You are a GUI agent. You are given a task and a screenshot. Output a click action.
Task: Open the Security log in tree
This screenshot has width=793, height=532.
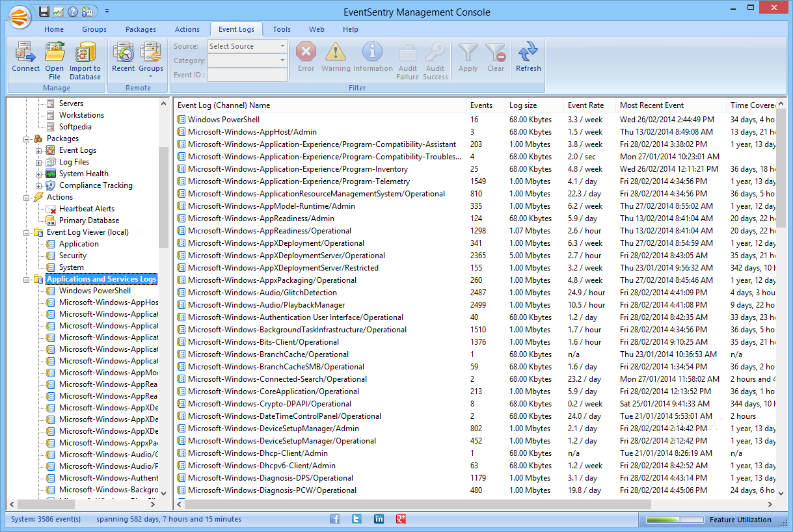[x=73, y=256]
